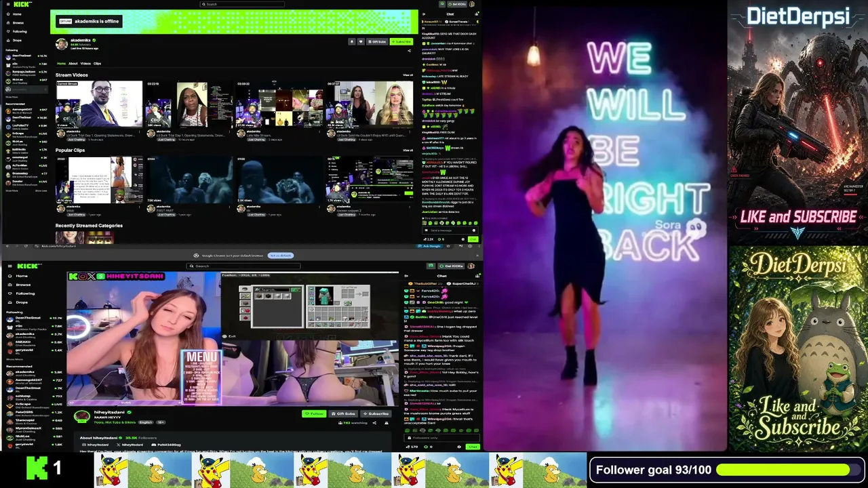Open RampageJackson channel in akademiks window sidebar

tap(26, 73)
